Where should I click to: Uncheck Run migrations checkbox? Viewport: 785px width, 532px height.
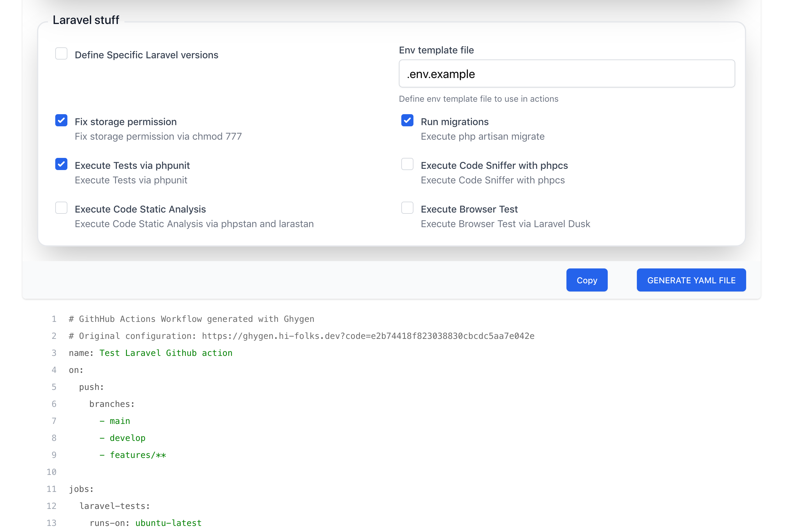point(407,120)
